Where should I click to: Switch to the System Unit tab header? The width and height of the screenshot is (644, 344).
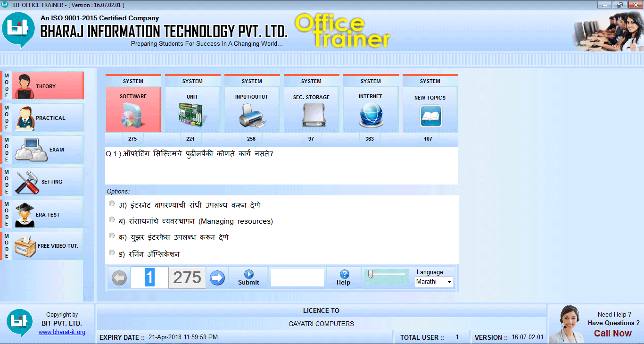pyautogui.click(x=192, y=81)
